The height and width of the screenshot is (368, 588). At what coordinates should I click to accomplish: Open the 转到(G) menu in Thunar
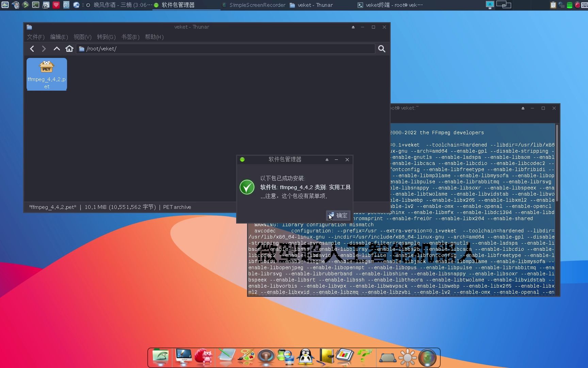(x=106, y=37)
